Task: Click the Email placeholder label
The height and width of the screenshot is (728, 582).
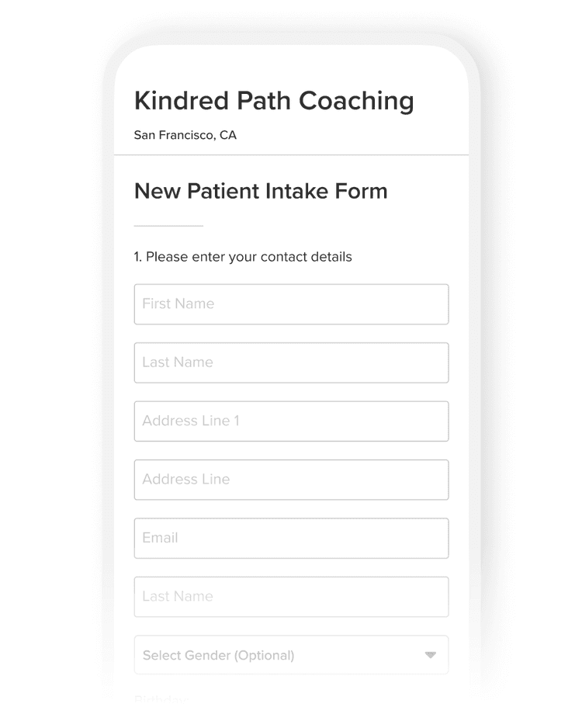Action: click(158, 538)
